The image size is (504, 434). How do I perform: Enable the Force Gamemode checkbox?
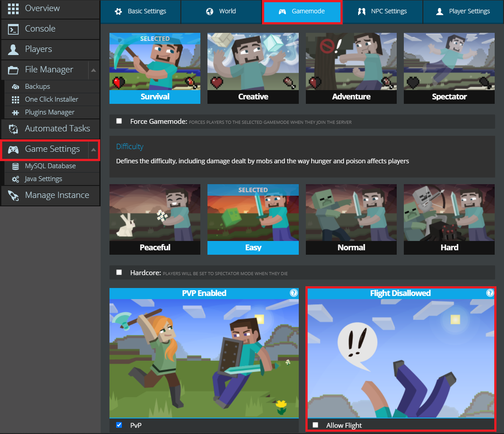[x=119, y=121]
